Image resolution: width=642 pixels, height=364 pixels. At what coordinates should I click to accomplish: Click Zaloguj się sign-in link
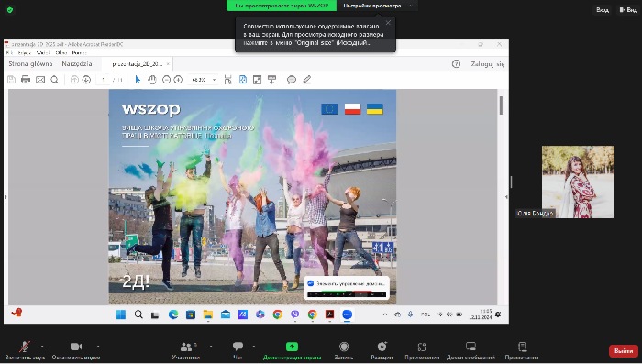click(488, 64)
